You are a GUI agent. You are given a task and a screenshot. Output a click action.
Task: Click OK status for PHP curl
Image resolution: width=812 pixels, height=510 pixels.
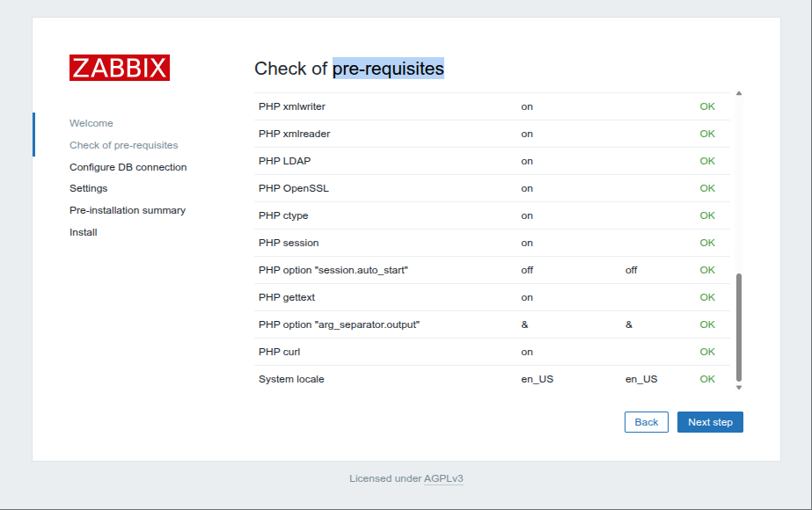[707, 352]
